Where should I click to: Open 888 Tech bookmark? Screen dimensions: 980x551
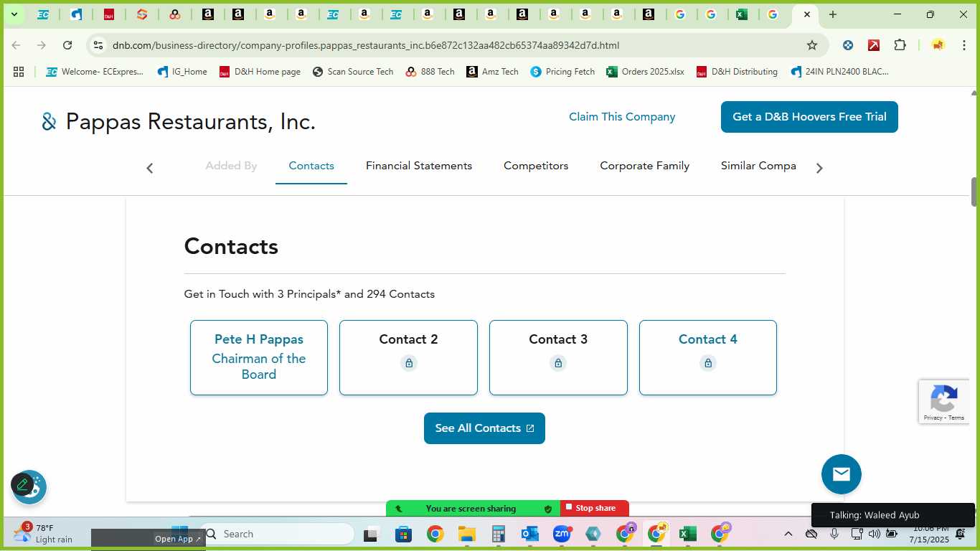point(430,72)
